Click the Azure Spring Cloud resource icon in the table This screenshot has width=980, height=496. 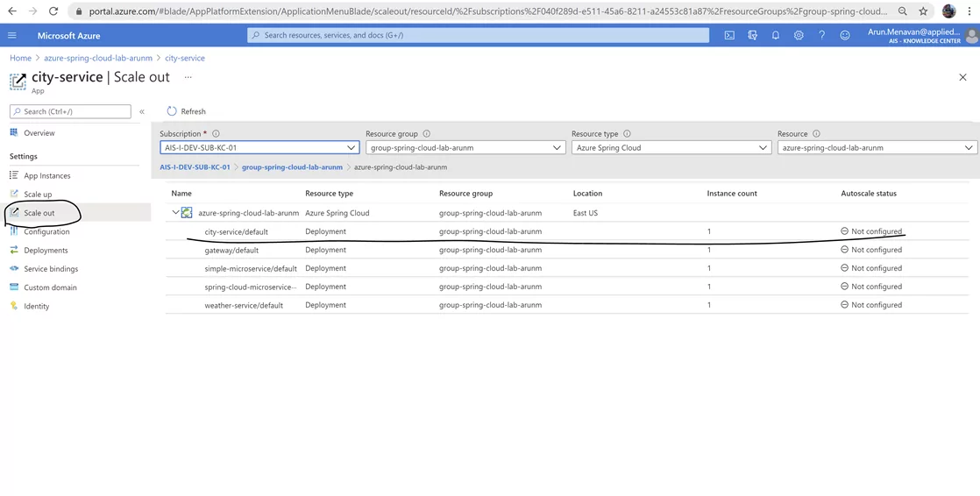(x=186, y=213)
